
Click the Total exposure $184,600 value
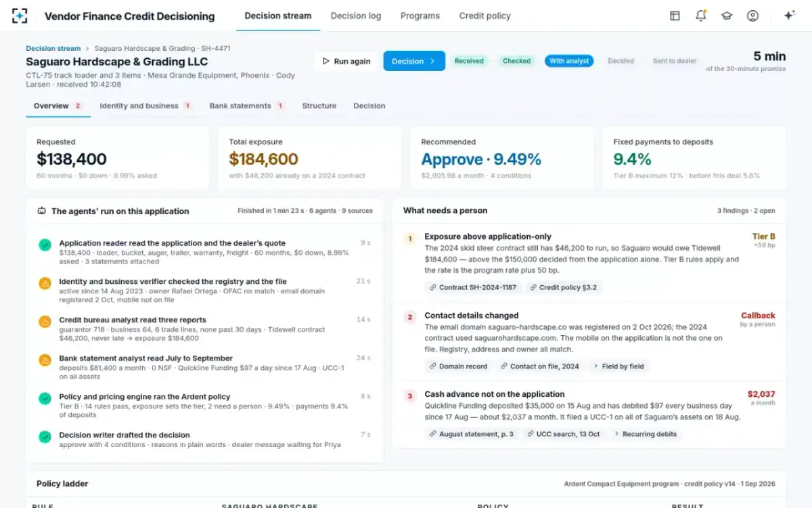tap(263, 159)
